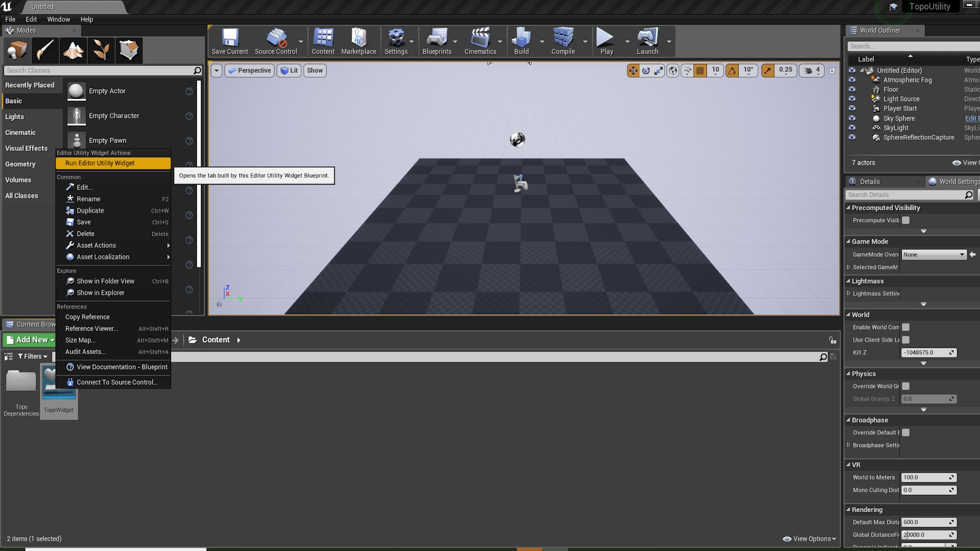
Task: Click the Add New button
Action: click(x=30, y=340)
